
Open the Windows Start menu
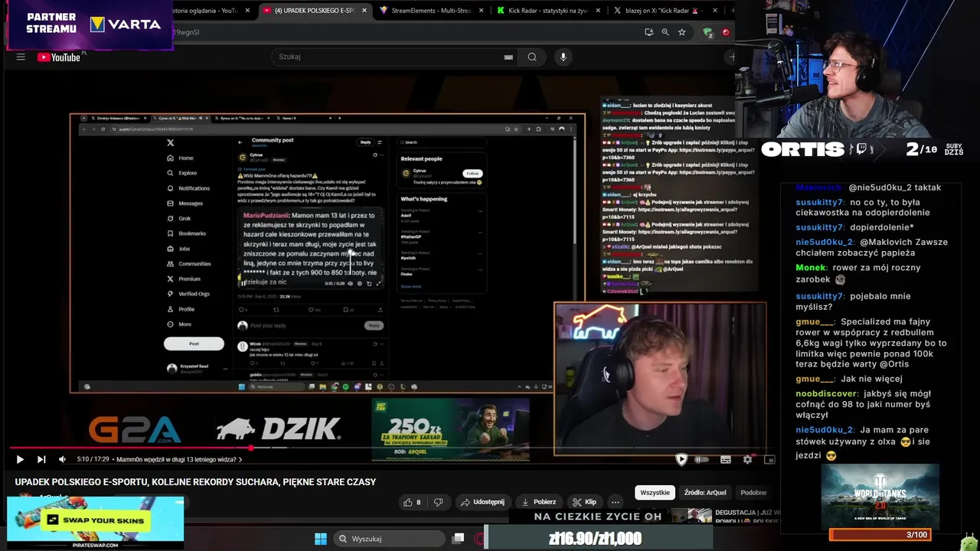(x=321, y=539)
